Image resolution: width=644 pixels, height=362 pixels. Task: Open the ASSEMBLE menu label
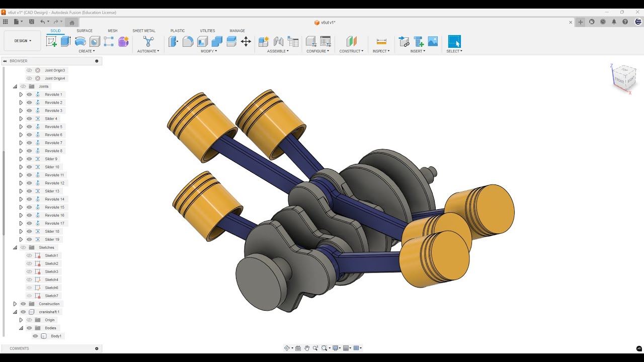coord(278,51)
